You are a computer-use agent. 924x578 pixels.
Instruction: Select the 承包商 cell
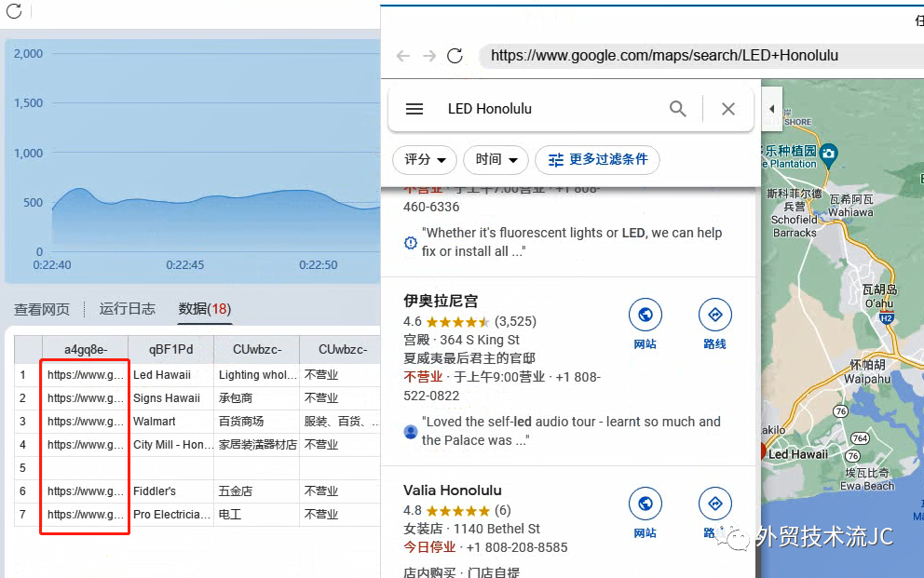[x=257, y=397]
